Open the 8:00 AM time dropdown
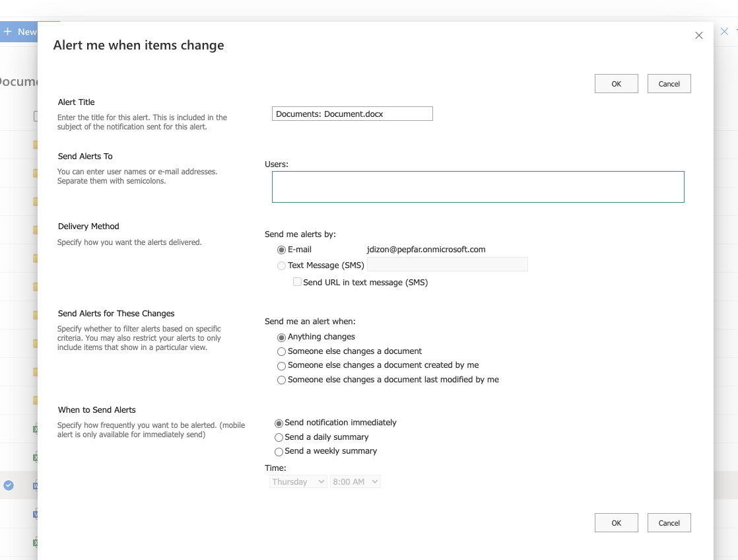738x560 pixels. tap(355, 481)
